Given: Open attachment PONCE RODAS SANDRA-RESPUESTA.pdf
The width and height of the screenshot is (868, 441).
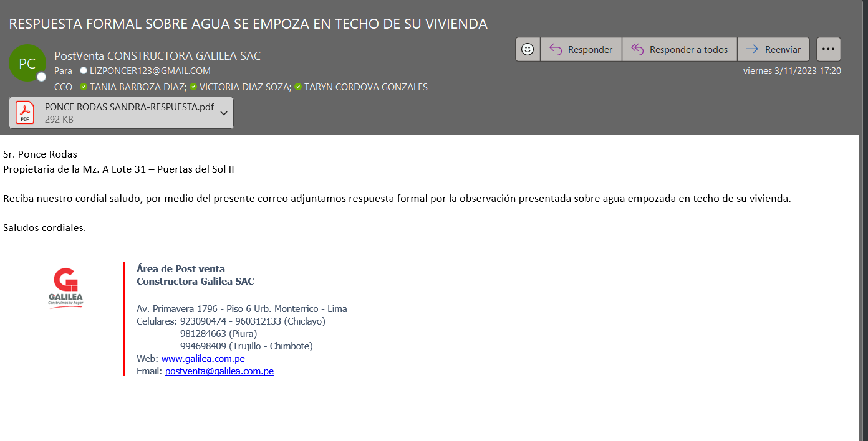Looking at the screenshot, I should [x=122, y=113].
